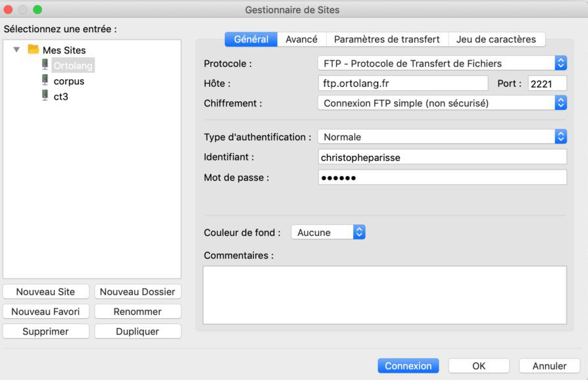Open the Protocole dropdown
The width and height of the screenshot is (588, 380).
click(442, 63)
